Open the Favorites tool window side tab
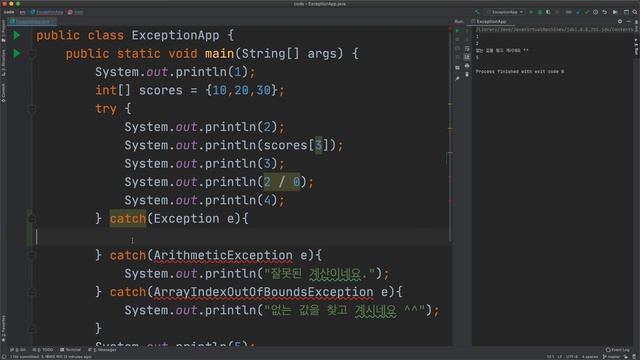 [x=4, y=328]
